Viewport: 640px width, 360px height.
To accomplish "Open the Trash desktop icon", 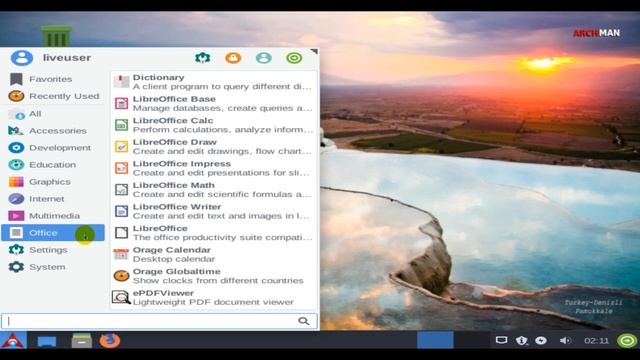I will pos(56,36).
